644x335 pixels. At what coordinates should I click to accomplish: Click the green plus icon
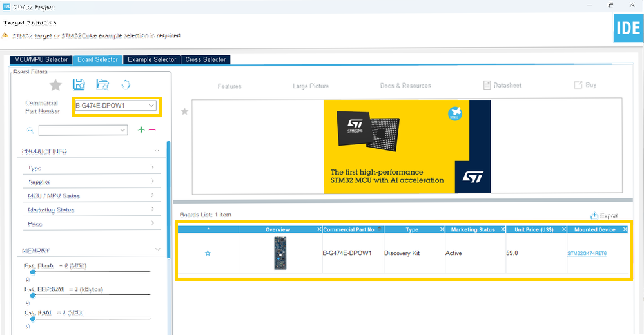(x=141, y=129)
